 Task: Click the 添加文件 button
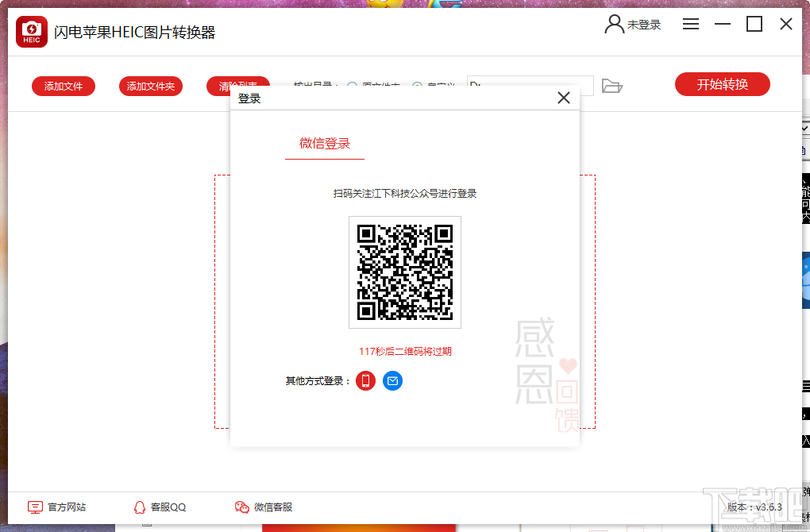pyautogui.click(x=64, y=87)
